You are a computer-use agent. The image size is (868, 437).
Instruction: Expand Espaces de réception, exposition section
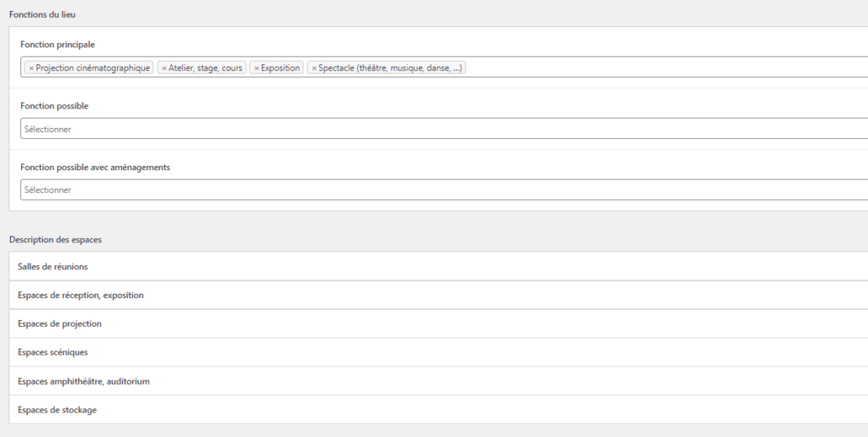438,295
